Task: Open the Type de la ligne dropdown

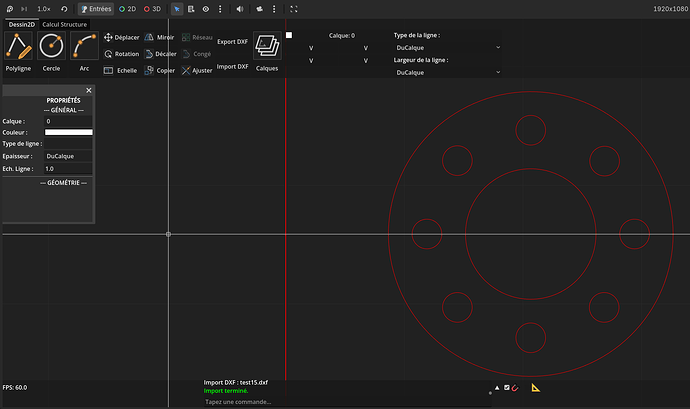Action: (x=447, y=47)
